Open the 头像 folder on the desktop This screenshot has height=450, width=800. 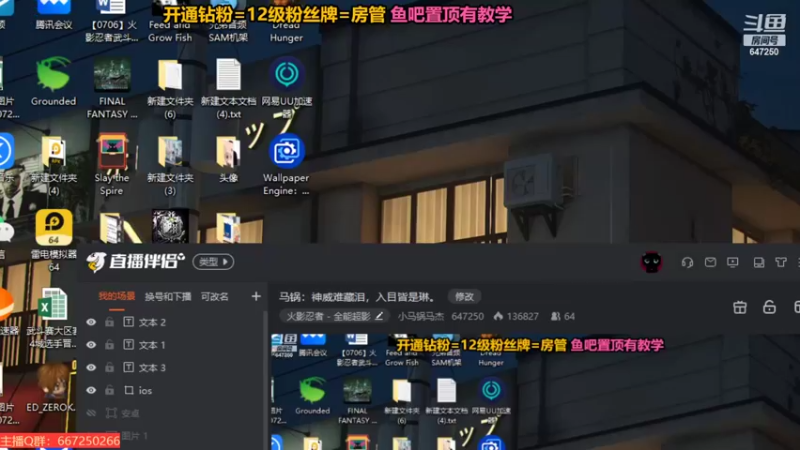point(228,159)
